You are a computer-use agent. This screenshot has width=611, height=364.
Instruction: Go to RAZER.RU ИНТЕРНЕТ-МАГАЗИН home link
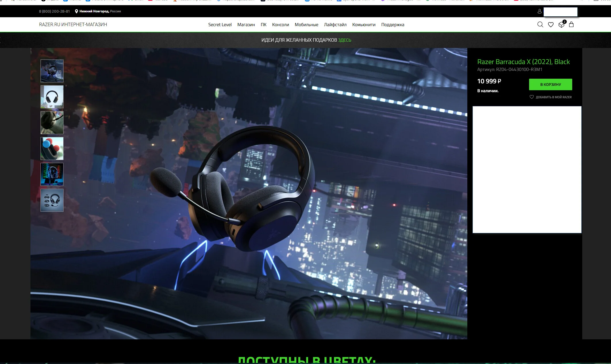point(73,25)
